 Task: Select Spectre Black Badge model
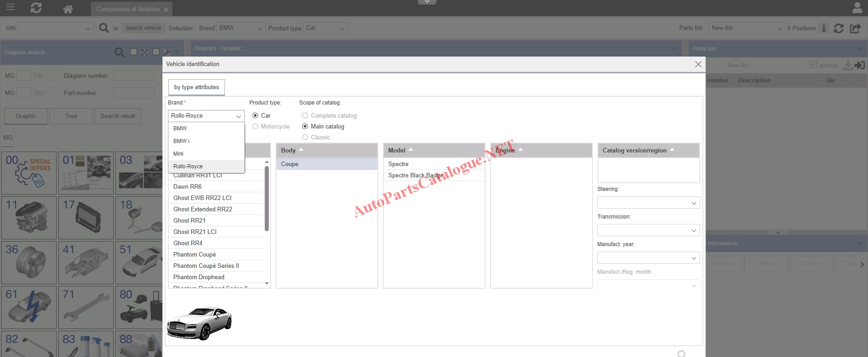(415, 176)
